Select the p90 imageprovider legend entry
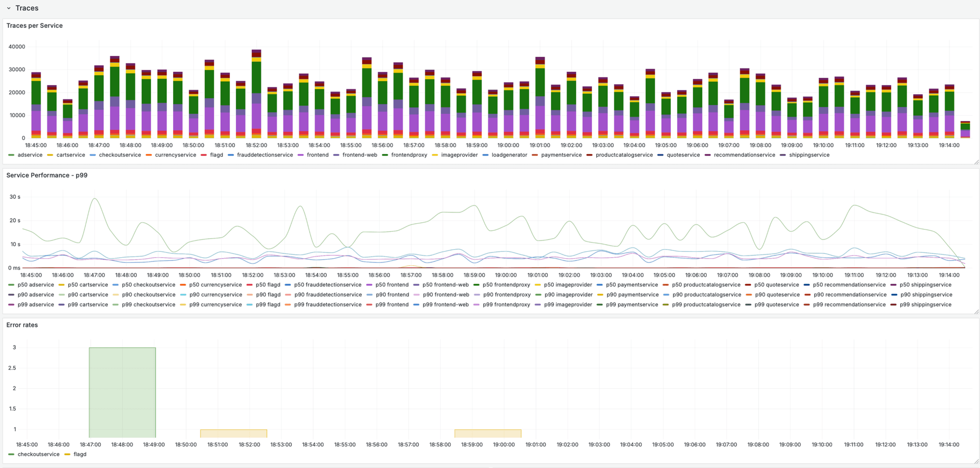This screenshot has height=468, width=980. [568, 294]
